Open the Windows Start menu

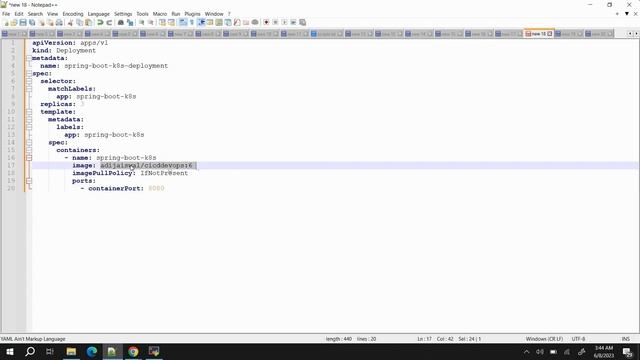click(x=10, y=351)
